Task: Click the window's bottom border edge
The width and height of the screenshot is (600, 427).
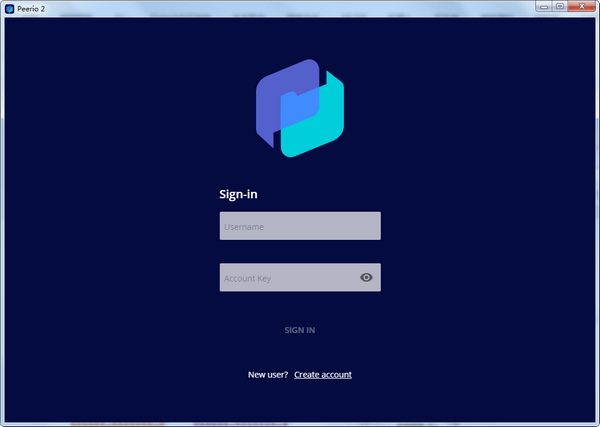Action: [x=300, y=423]
